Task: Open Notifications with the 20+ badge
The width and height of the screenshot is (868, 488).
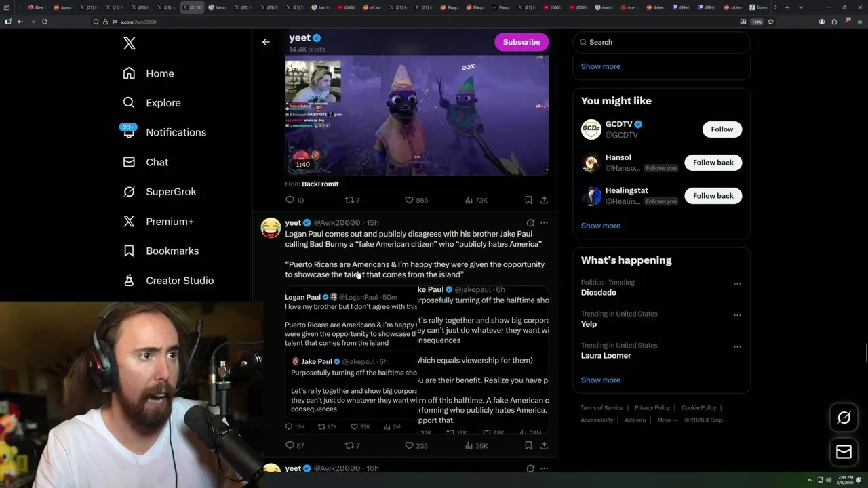Action: pos(163,132)
